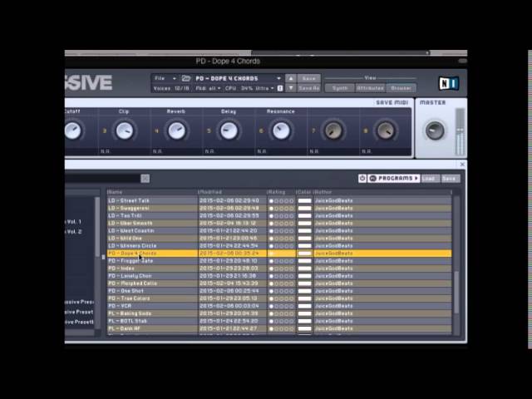Viewport: 532px width, 399px height.
Task: Click the Resonance macro knob 6
Action: (x=281, y=131)
